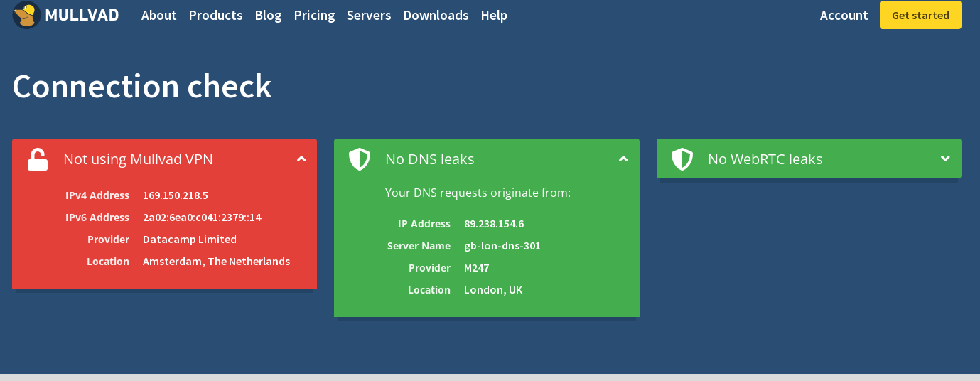Screen dimensions: 980x381
Task: Open the Servers list
Action: pyautogui.click(x=369, y=15)
